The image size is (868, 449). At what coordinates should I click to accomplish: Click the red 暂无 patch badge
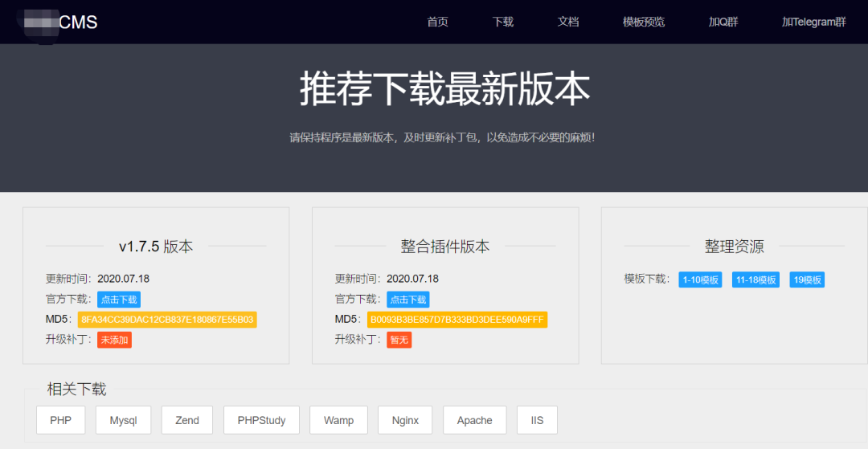pos(399,340)
